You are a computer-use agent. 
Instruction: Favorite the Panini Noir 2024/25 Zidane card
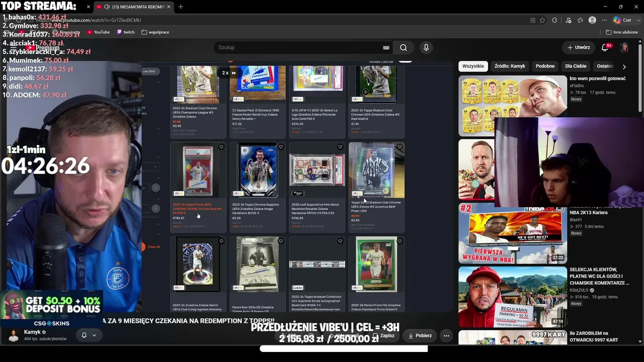281,241
